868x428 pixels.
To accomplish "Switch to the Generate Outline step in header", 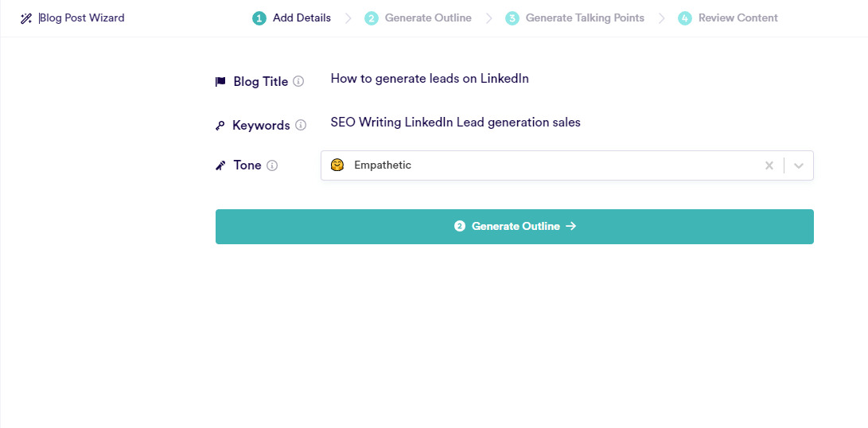I will 418,18.
